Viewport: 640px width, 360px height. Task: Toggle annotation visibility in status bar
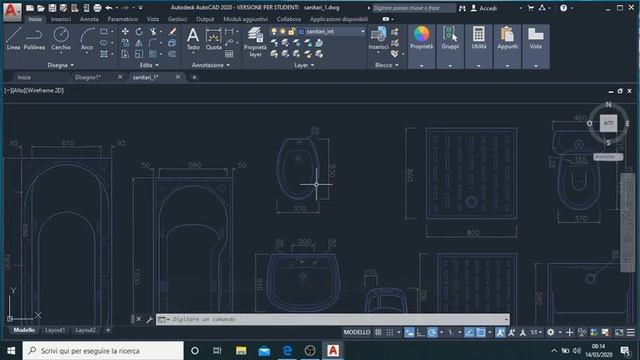[x=500, y=333]
